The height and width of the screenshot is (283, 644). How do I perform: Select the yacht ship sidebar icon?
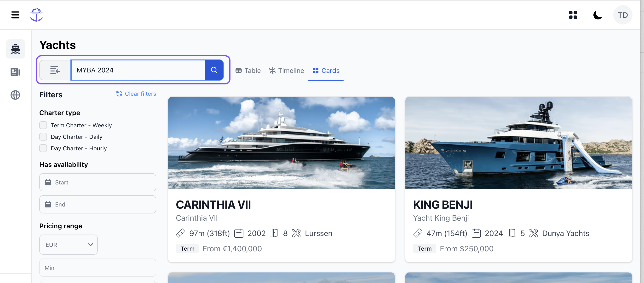click(16, 49)
